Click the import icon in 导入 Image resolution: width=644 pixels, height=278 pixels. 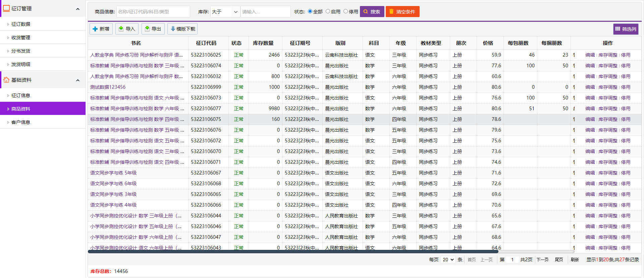click(x=121, y=29)
